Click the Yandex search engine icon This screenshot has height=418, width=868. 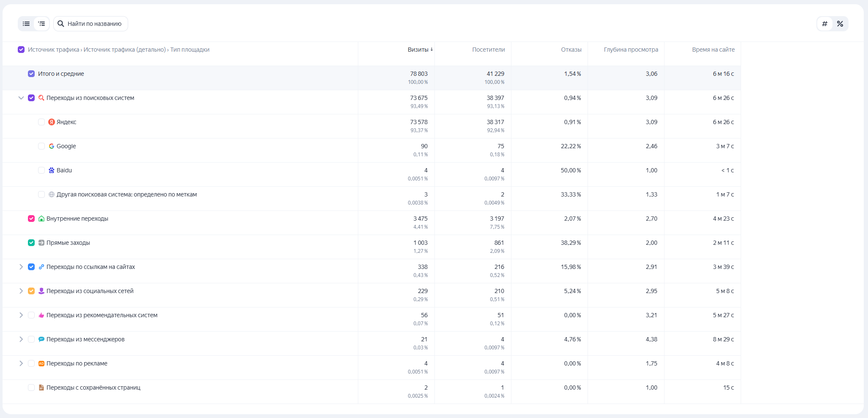pyautogui.click(x=52, y=122)
